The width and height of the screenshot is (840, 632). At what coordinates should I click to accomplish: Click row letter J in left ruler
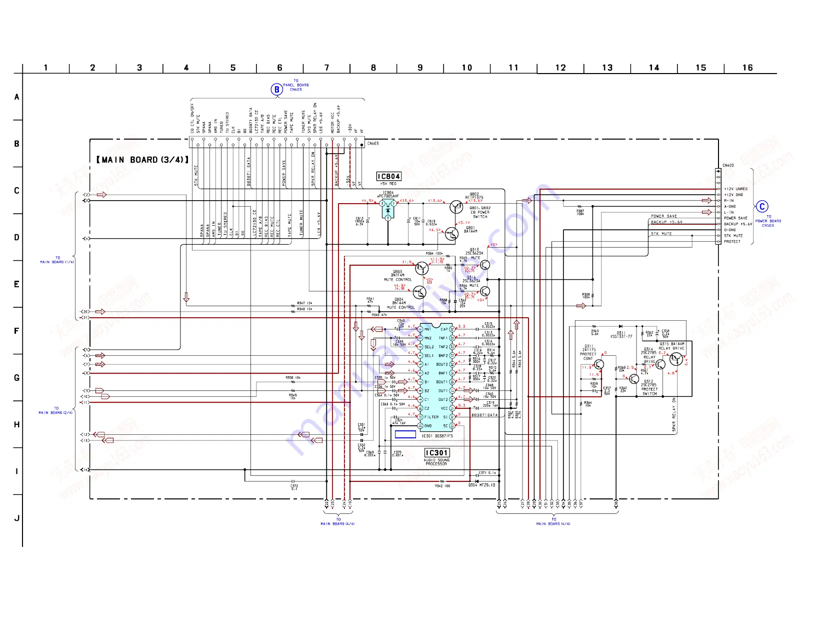[x=16, y=518]
